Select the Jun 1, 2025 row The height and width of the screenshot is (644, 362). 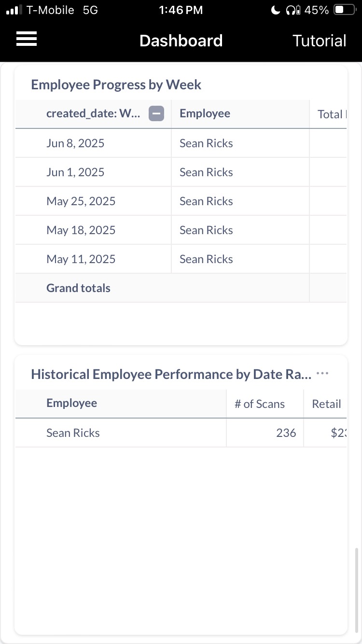coord(75,172)
